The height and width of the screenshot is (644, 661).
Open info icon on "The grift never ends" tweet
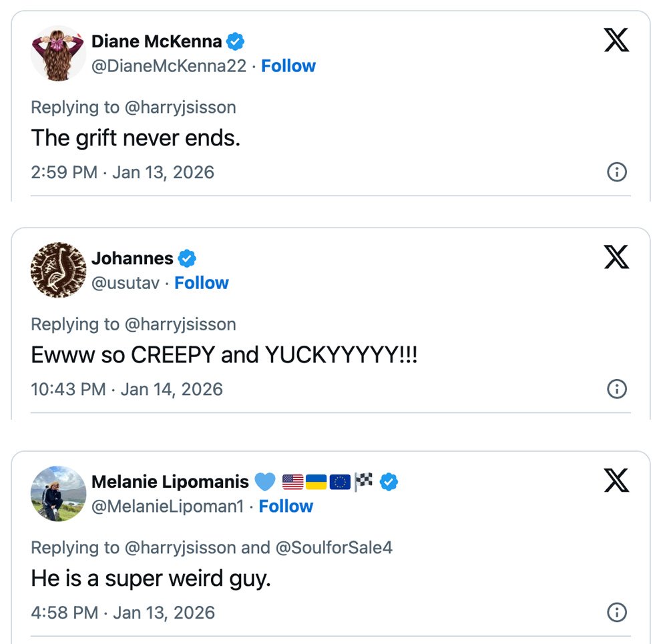click(616, 172)
